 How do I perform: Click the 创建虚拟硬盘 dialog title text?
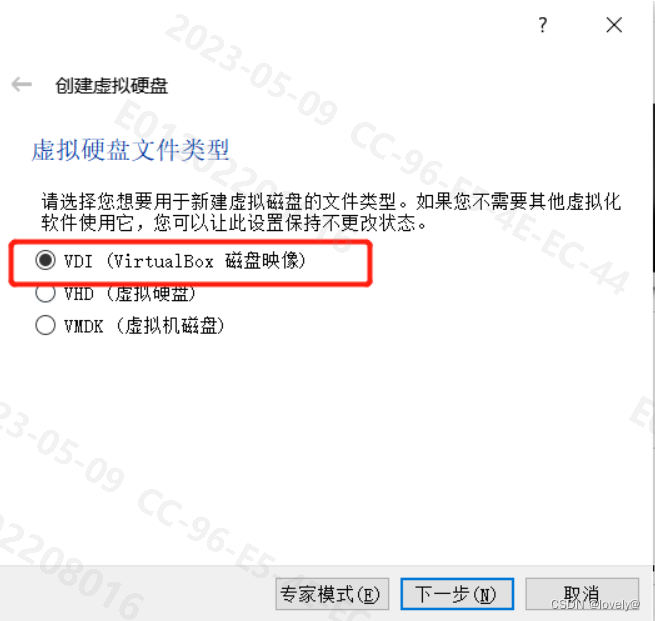point(112,86)
